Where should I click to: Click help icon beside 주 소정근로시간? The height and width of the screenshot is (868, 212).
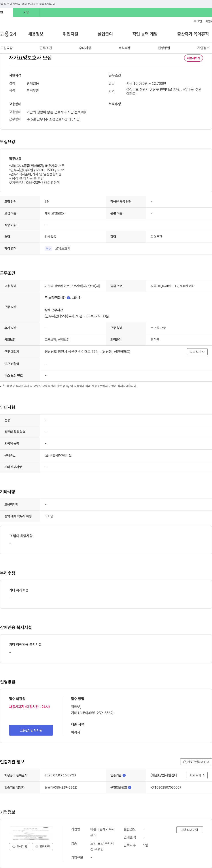(68, 297)
